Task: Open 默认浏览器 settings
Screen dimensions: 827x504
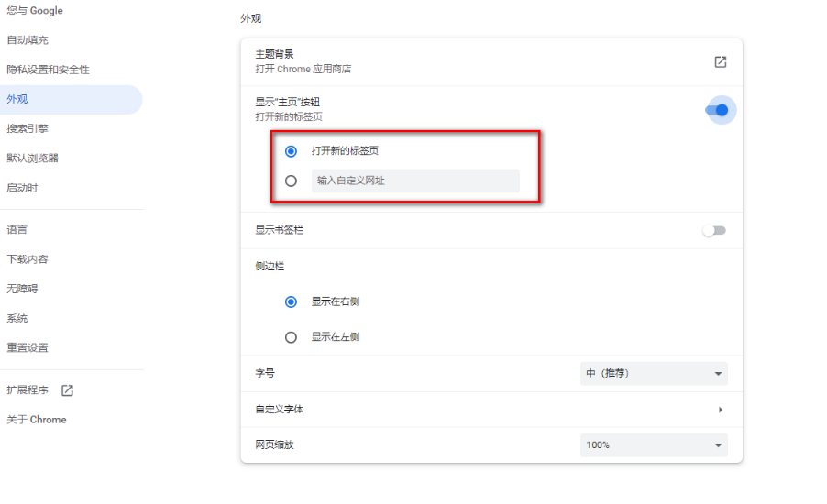Action: 33,159
